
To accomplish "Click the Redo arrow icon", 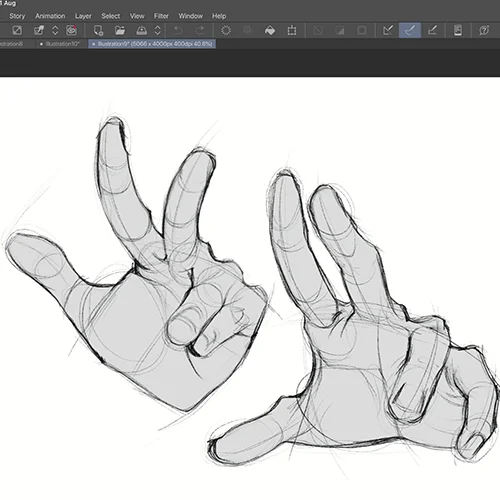I will coord(200,31).
